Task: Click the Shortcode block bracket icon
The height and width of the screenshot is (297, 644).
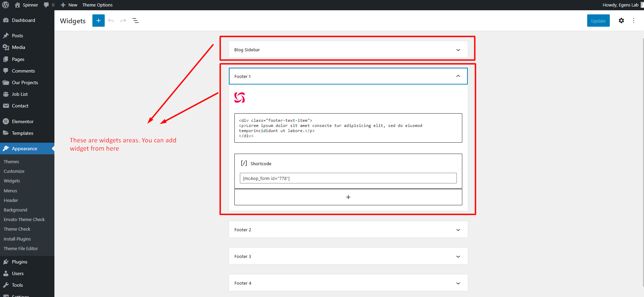Action: coord(244,163)
